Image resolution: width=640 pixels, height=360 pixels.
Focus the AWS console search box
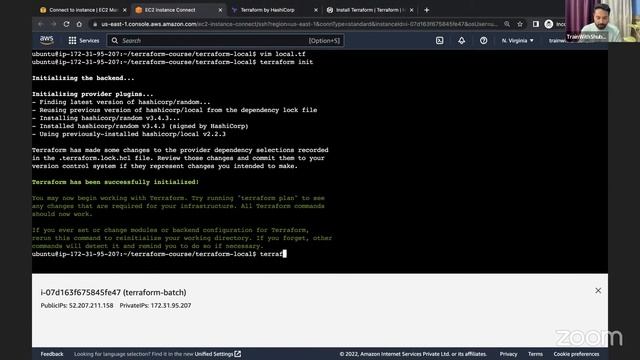[x=225, y=40]
